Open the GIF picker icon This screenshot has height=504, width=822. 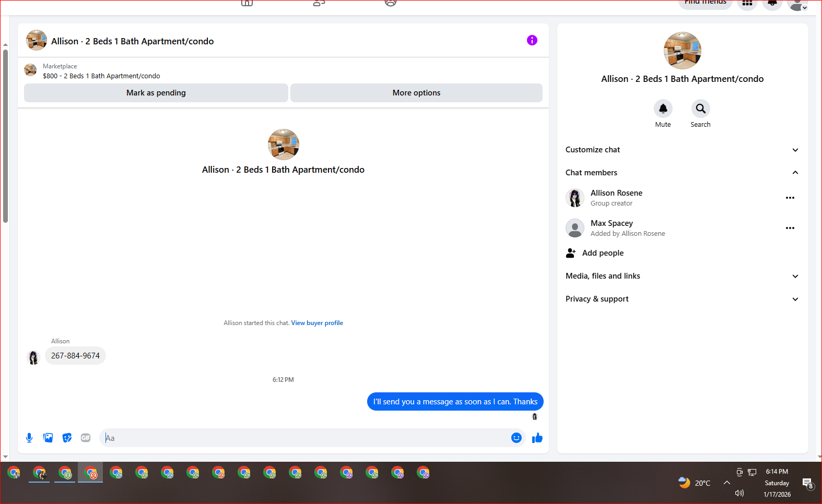[x=86, y=438]
